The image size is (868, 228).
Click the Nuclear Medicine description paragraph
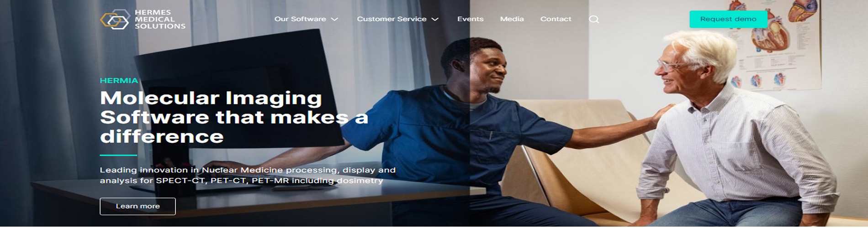[248, 175]
